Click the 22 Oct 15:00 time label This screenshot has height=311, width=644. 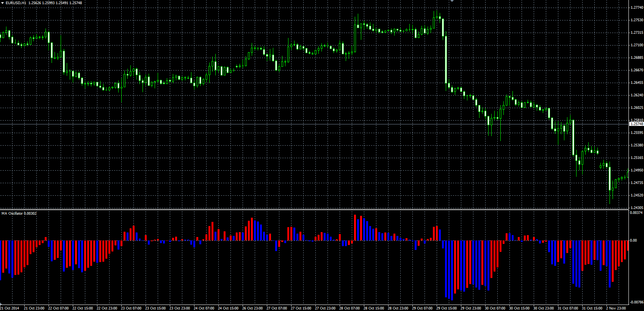(83, 308)
